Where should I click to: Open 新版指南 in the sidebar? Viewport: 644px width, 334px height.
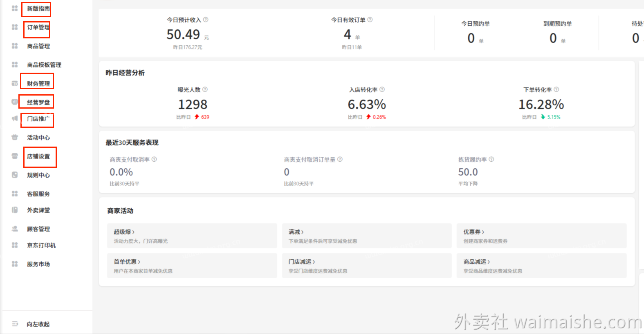[38, 9]
